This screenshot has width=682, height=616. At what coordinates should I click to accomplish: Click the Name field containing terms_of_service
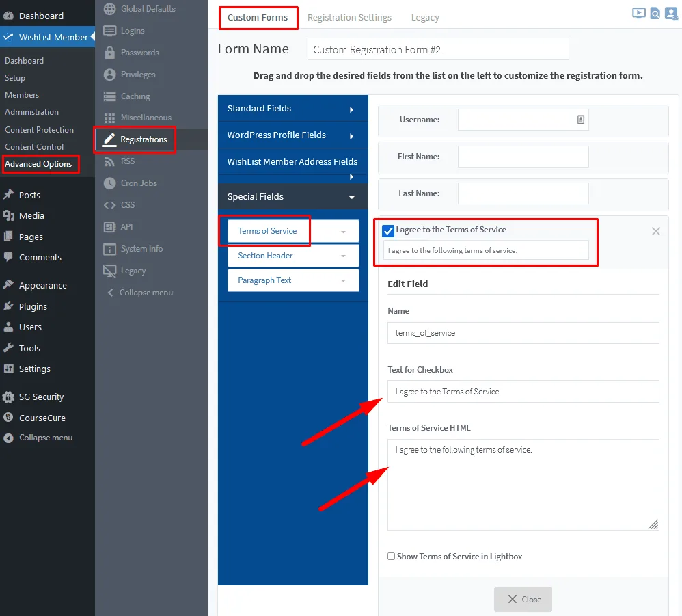[x=523, y=333]
